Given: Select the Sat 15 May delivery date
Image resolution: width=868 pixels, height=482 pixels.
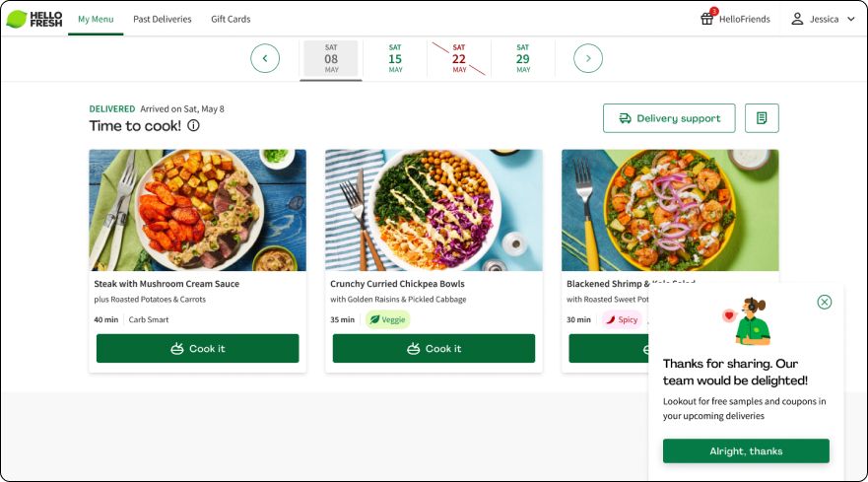Looking at the screenshot, I should pos(395,58).
